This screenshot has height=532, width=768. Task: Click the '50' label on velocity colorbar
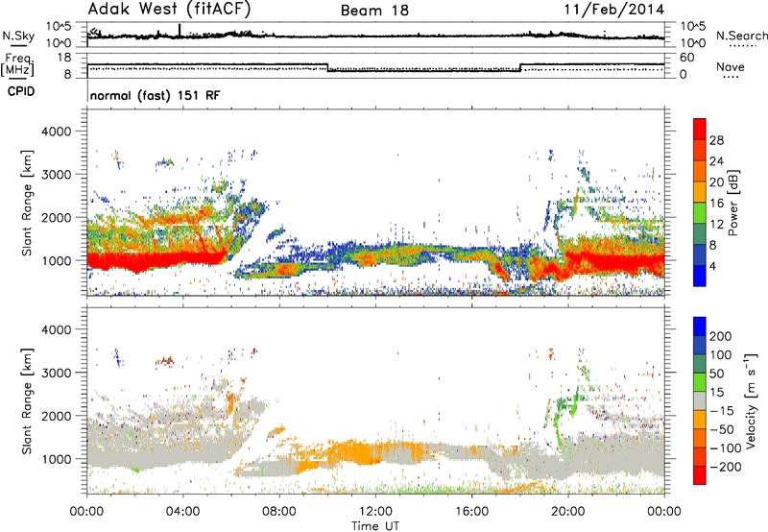point(716,374)
